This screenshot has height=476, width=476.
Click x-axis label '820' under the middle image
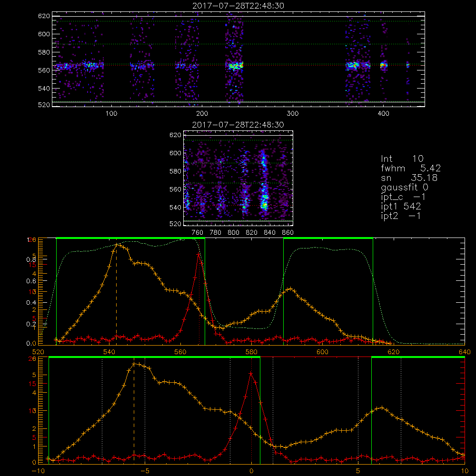click(x=252, y=233)
